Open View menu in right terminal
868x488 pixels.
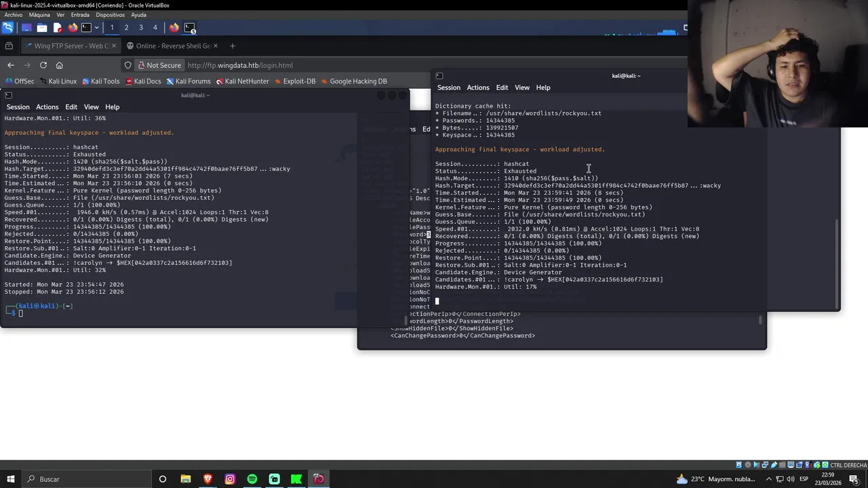coord(521,87)
